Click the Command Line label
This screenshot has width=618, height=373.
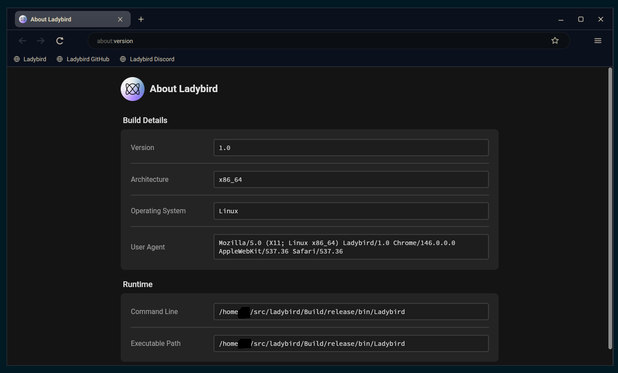tap(154, 311)
